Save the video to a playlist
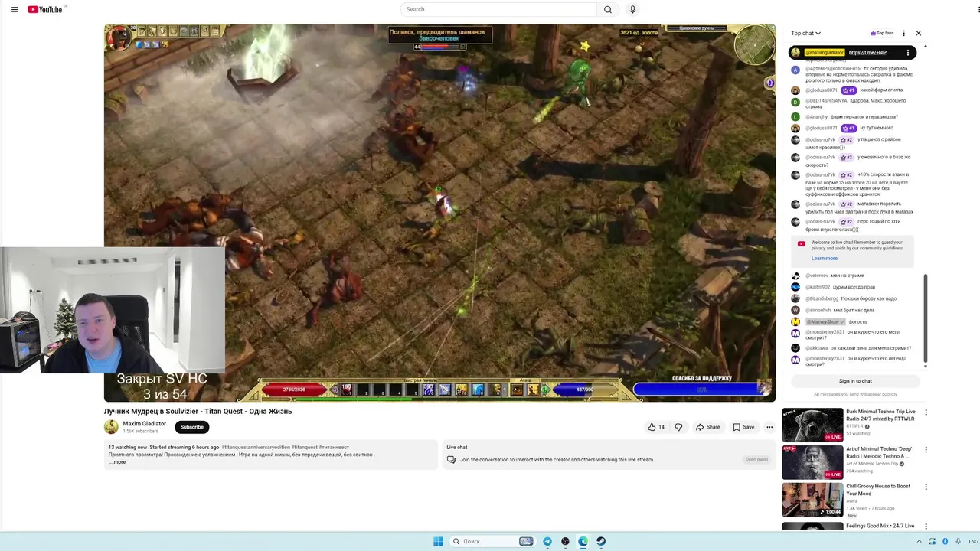The image size is (980, 551). 743,427
